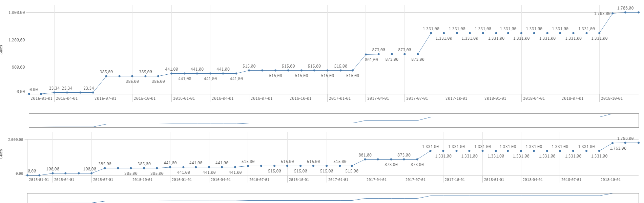Click 2016-07-01 on upper chart x-axis

click(262, 98)
